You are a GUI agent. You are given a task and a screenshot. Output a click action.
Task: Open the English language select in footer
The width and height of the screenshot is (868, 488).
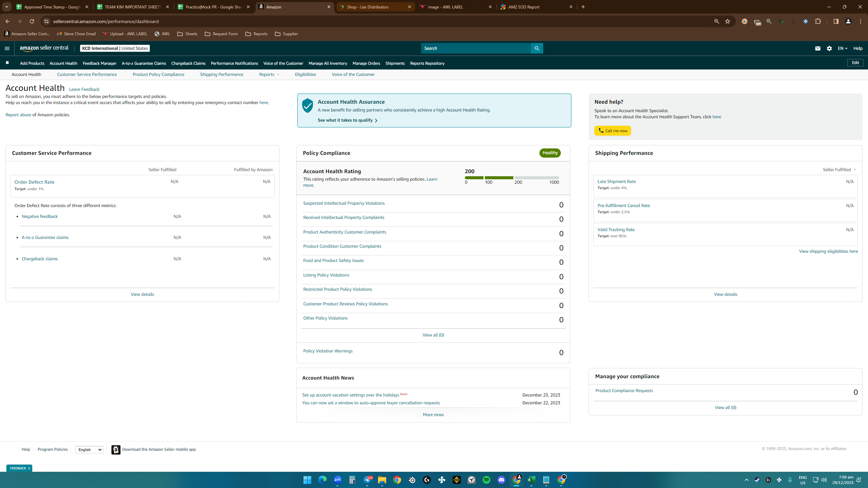point(89,450)
